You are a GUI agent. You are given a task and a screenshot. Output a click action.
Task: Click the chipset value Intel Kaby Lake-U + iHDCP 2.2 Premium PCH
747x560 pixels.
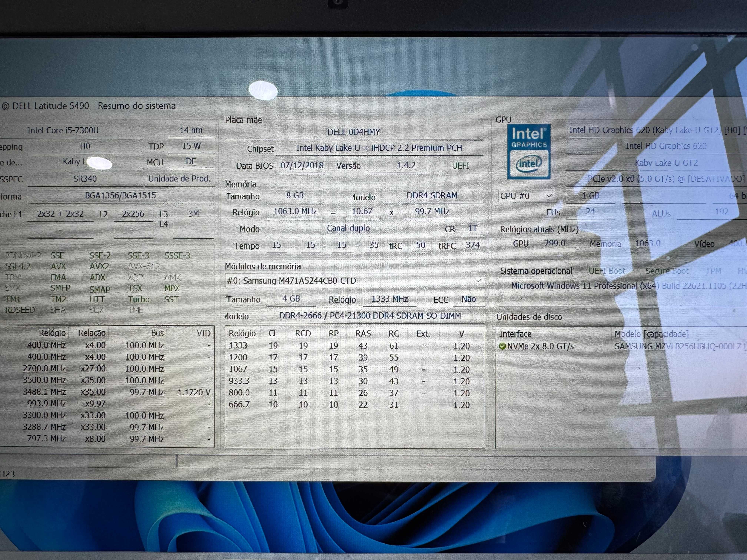click(x=379, y=148)
